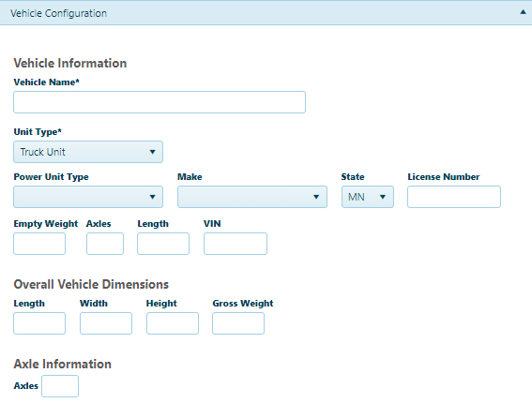
Task: Open the Unit Type dropdown
Action: [88, 152]
